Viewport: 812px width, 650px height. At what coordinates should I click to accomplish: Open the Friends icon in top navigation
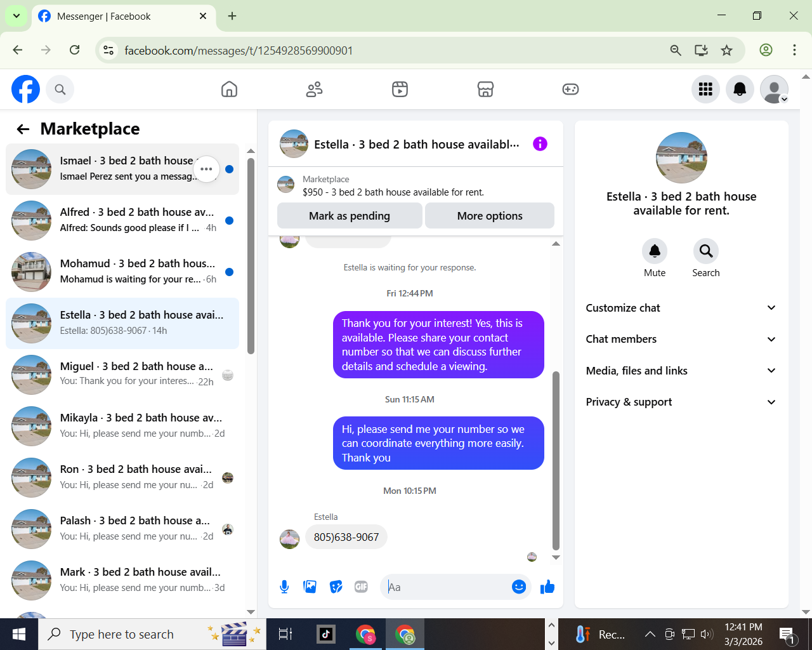[315, 90]
